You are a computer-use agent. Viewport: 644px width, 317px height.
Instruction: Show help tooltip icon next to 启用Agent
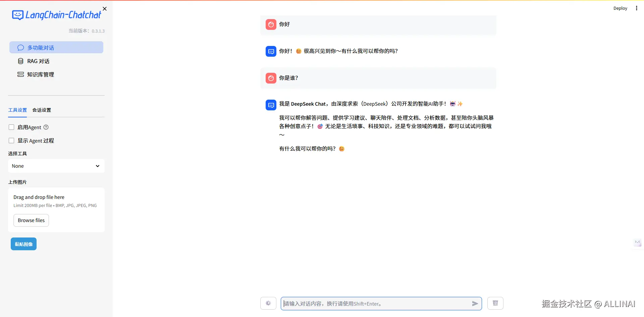pos(46,127)
